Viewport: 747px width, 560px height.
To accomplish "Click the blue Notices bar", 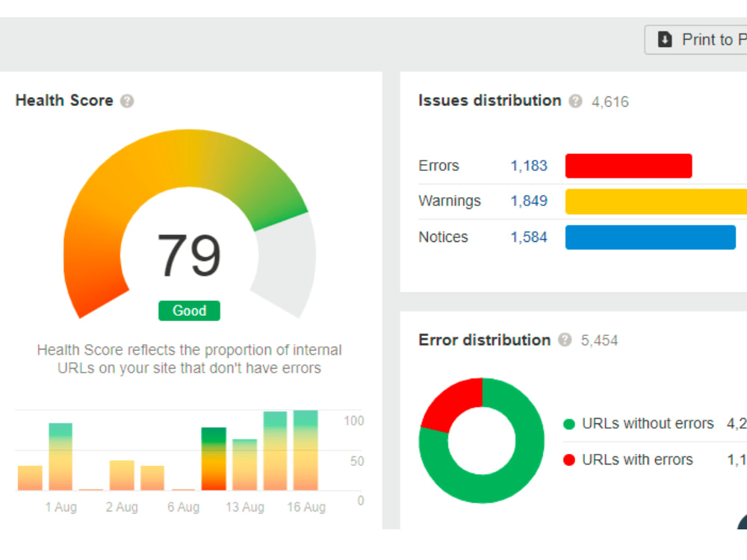I will (651, 237).
